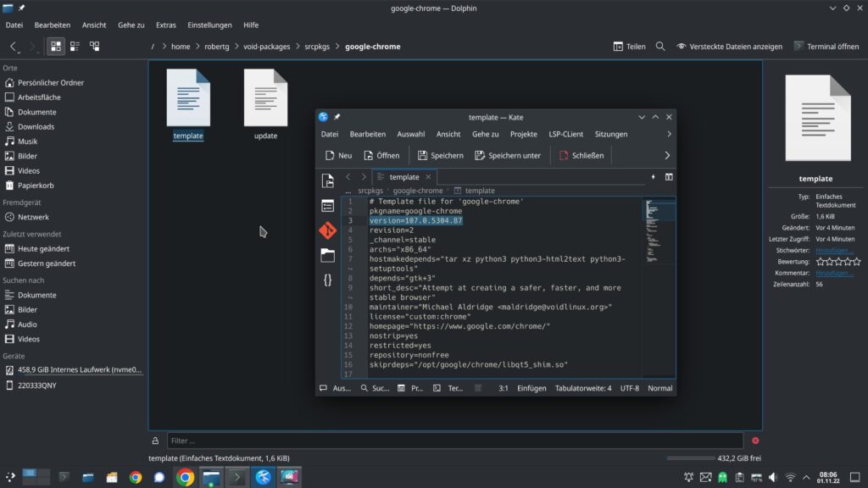This screenshot has width=868, height=488.
Task: Open Dolphin's Einstellungen menu
Action: coord(210,25)
